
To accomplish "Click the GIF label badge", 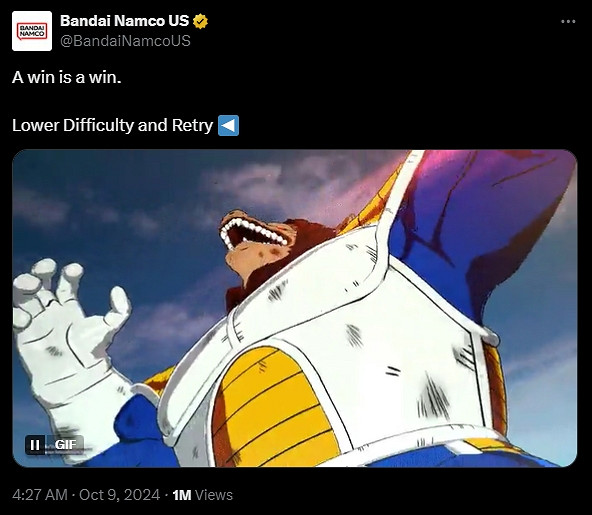I will [x=65, y=445].
